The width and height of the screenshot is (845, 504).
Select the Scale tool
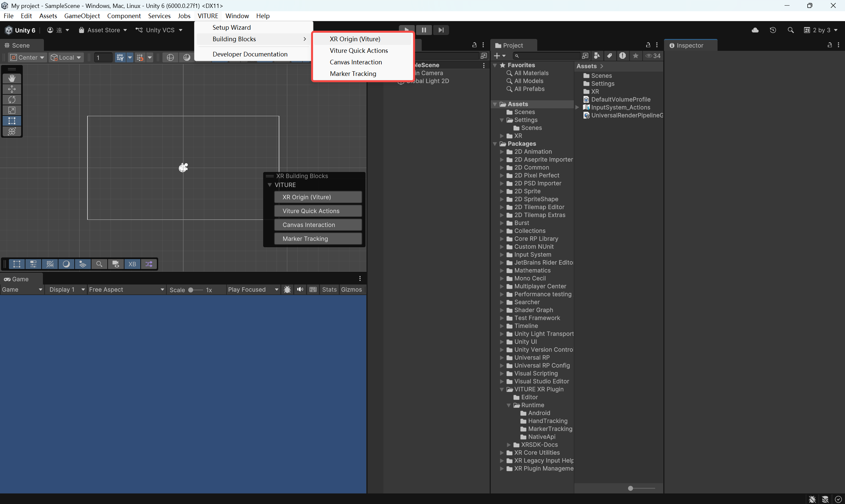12,110
